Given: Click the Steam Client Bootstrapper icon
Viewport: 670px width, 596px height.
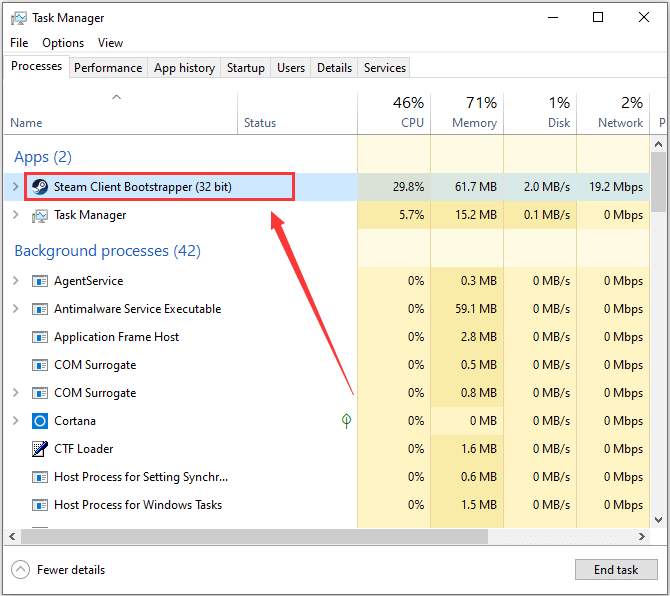Looking at the screenshot, I should point(40,187).
